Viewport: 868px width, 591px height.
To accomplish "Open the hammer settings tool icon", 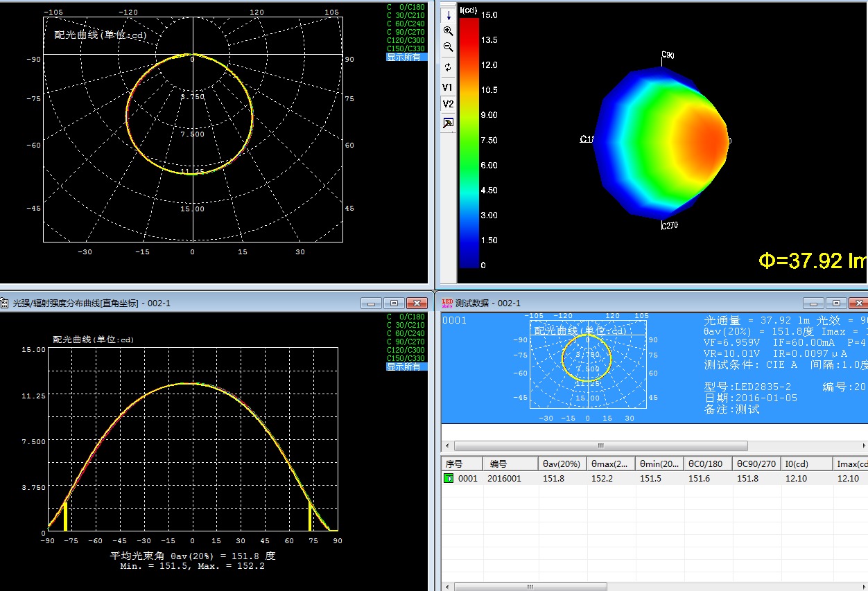I will point(448,123).
